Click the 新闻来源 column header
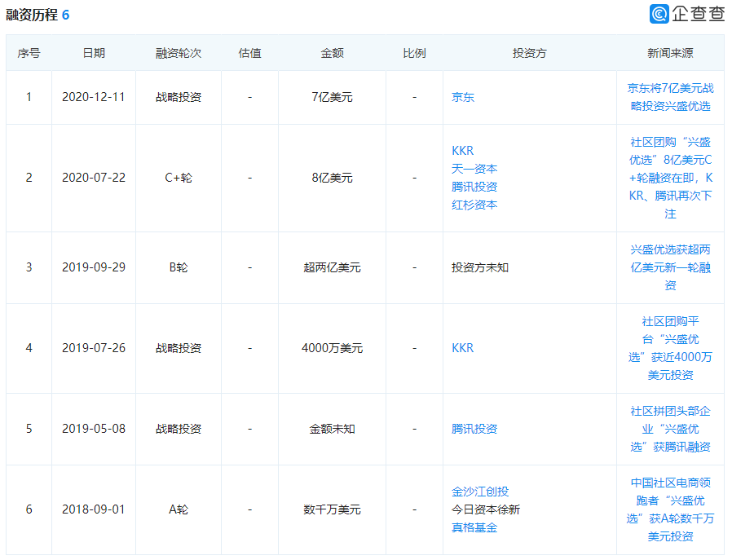Screen dimensions: 732x560 pyautogui.click(x=670, y=53)
